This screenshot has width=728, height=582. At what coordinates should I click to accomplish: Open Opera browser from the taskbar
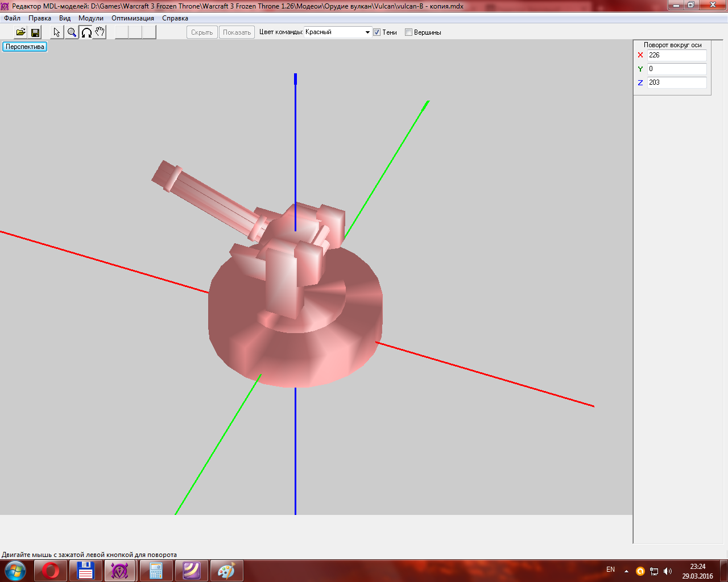pos(51,570)
